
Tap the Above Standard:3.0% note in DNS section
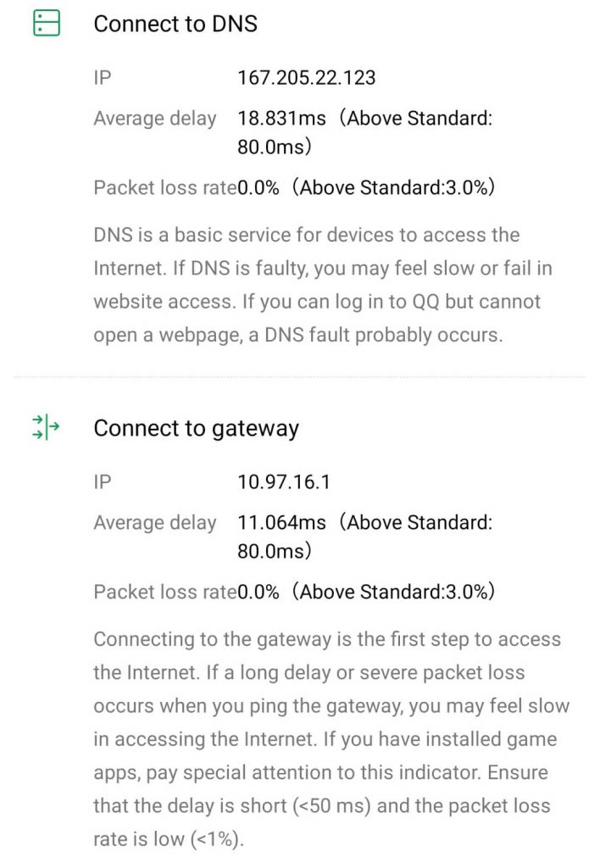click(x=393, y=187)
